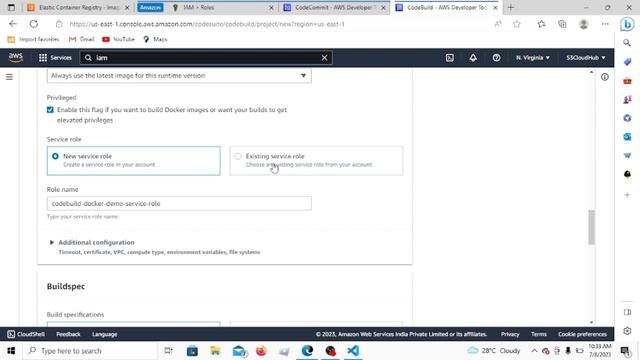Click the Windows taskbar search box
640x360 pixels.
[x=90, y=351]
